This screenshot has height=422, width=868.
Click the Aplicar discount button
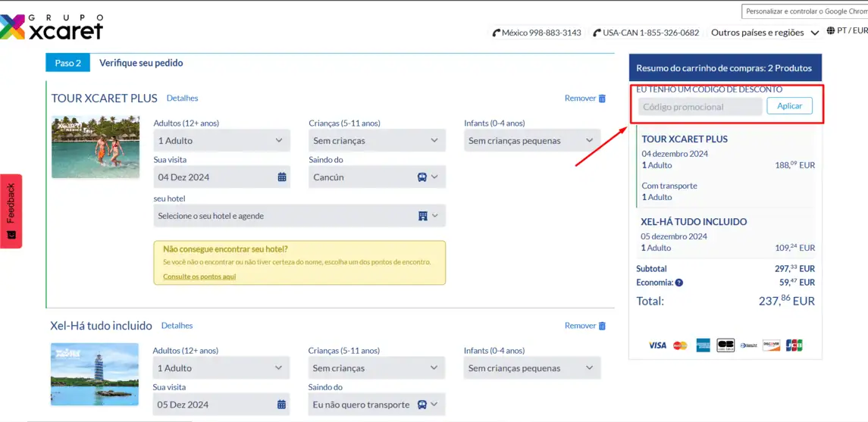(x=789, y=105)
